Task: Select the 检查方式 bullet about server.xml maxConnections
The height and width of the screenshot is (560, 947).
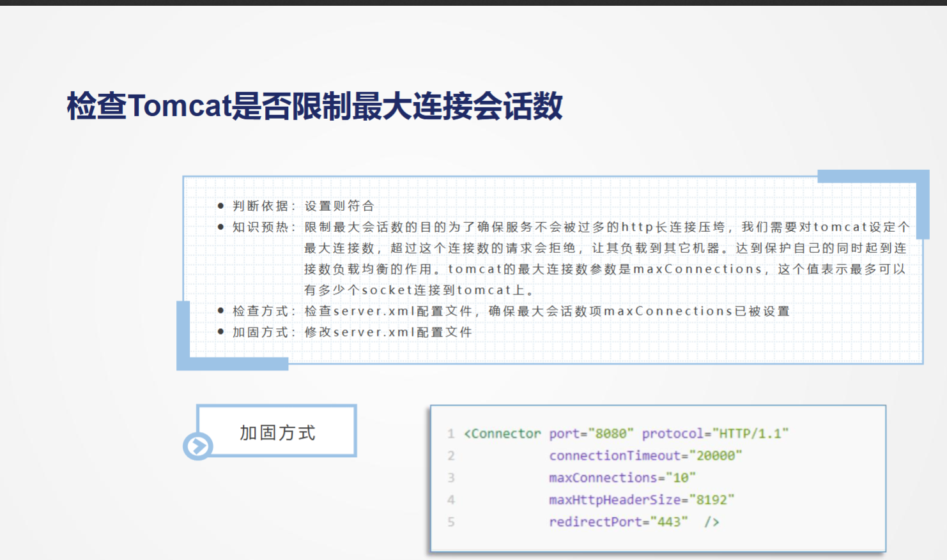Action: click(x=504, y=311)
